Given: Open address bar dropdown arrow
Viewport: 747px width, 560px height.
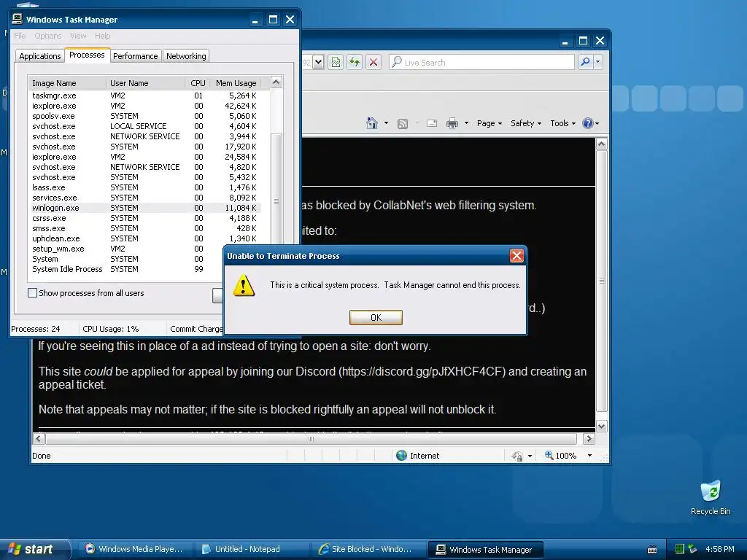Looking at the screenshot, I should coord(319,62).
